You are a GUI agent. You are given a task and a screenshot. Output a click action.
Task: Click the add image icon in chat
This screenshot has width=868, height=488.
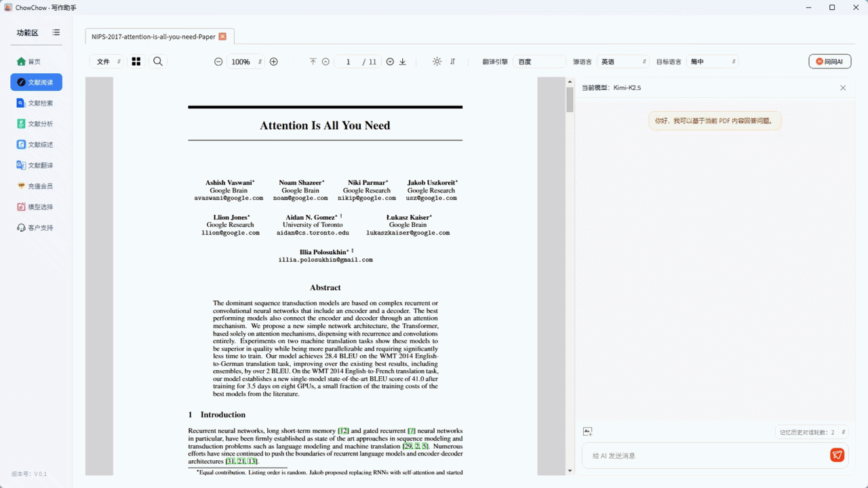pos(587,432)
